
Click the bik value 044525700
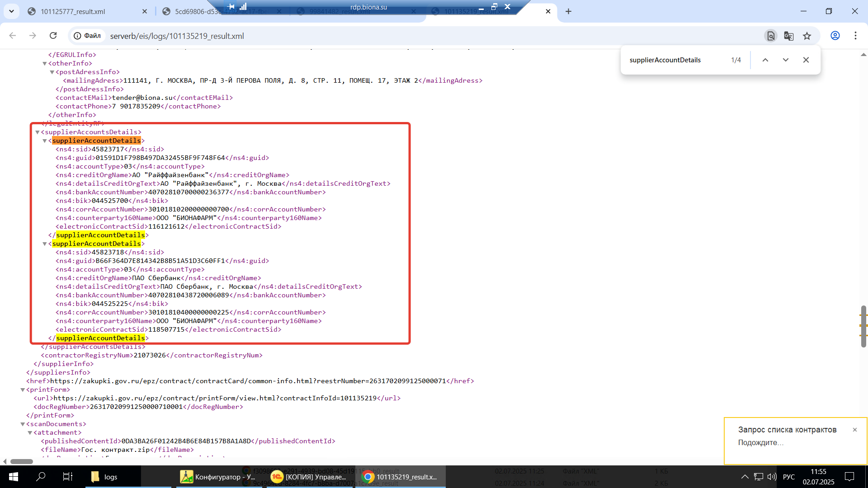coord(110,201)
